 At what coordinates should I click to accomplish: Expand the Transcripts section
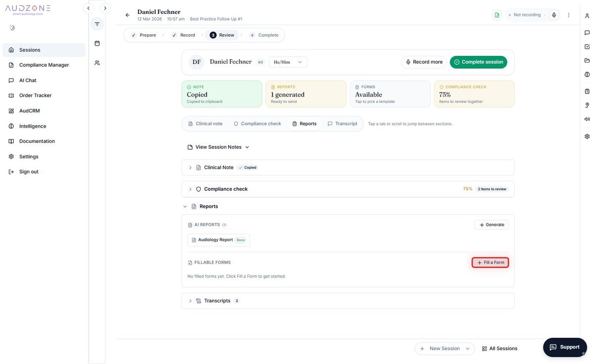coord(348,301)
